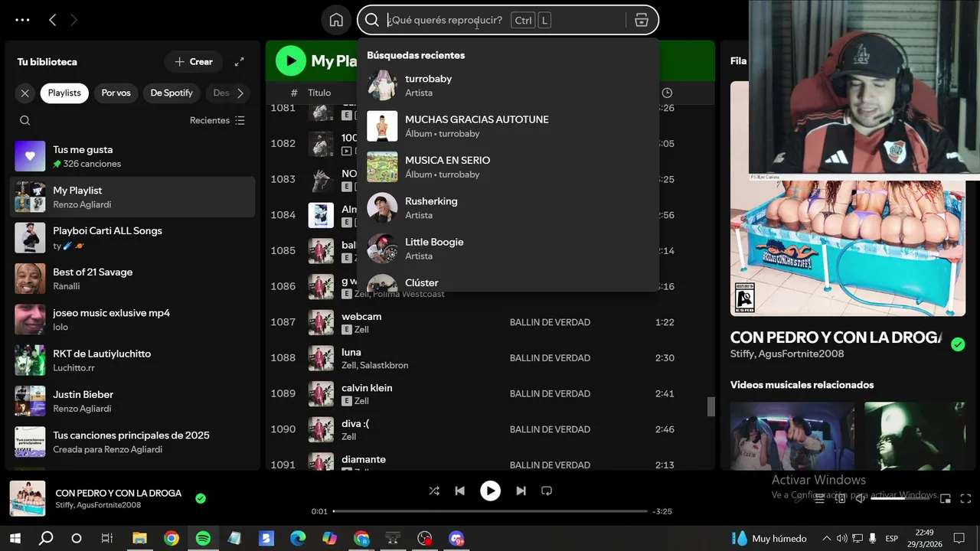Open the Justin Bieber playlist
Viewport: 980px width, 551px height.
[x=132, y=401]
